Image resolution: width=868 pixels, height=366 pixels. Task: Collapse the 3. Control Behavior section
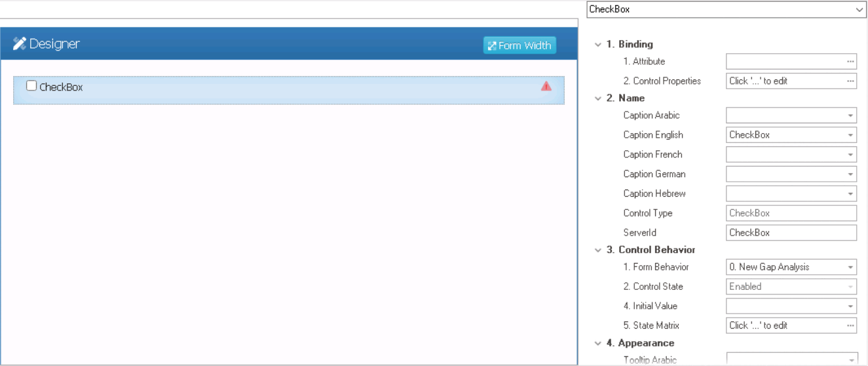597,250
